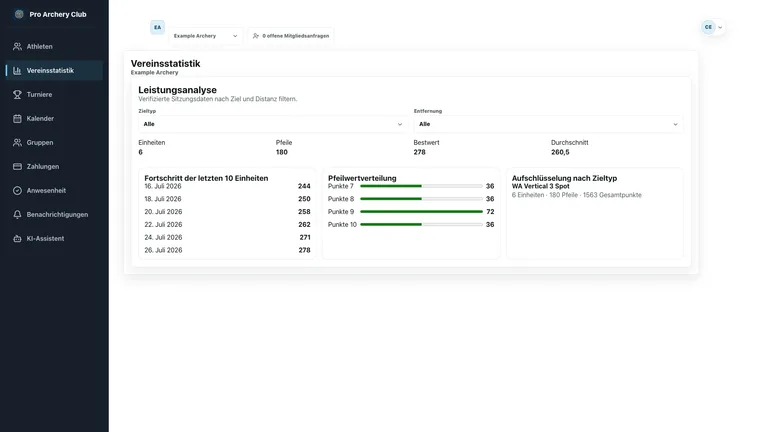
Task: Click the Punkte 8 progress bar
Action: tap(421, 199)
